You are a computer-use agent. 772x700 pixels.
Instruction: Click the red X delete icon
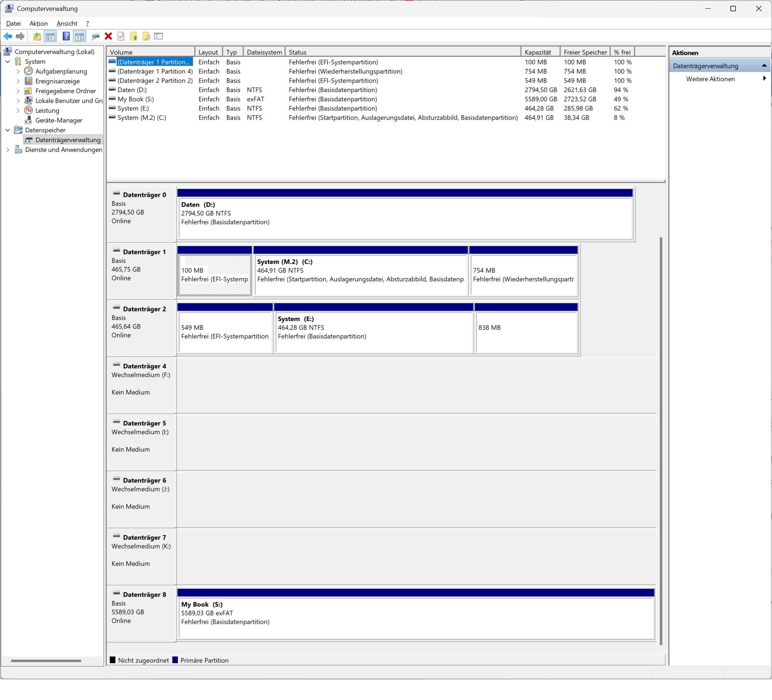(108, 36)
